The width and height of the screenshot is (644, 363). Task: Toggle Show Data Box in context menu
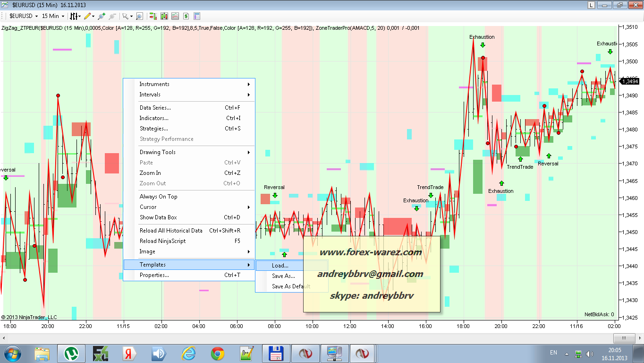tap(158, 217)
